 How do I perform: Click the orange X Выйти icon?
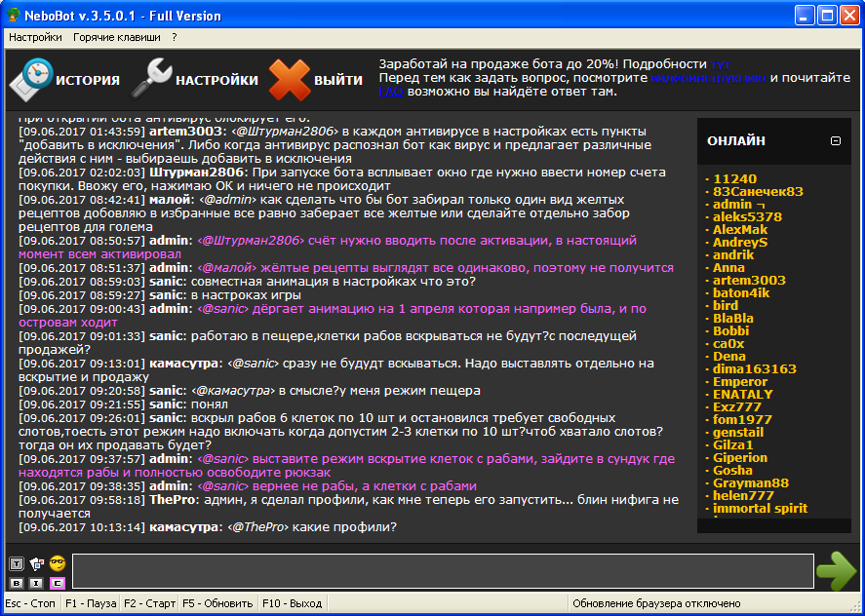point(289,80)
